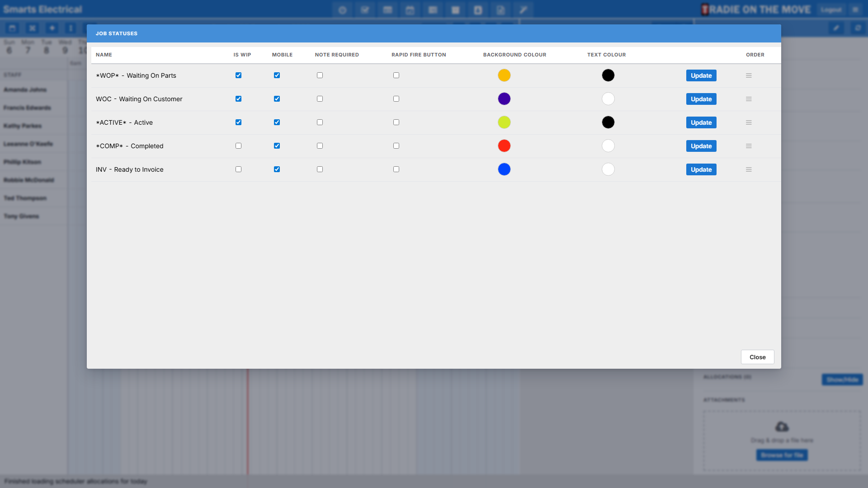The width and height of the screenshot is (868, 488).
Task: Update the Completed status row
Action: (701, 146)
